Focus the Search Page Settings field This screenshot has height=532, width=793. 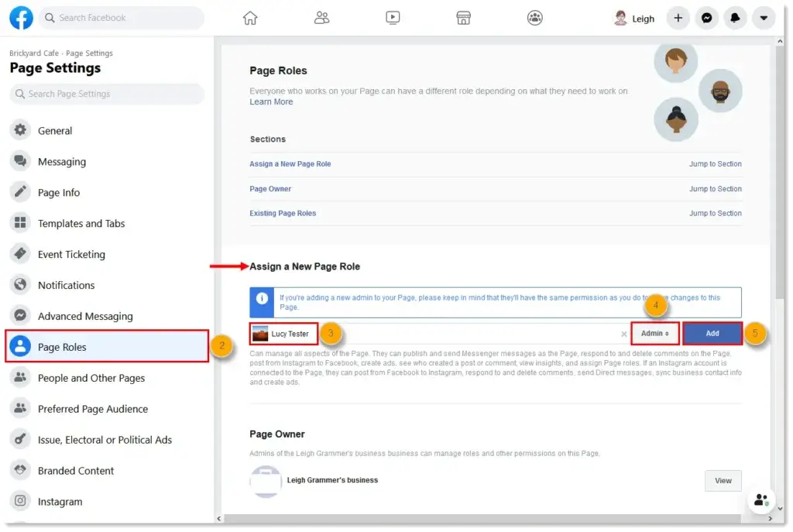107,94
